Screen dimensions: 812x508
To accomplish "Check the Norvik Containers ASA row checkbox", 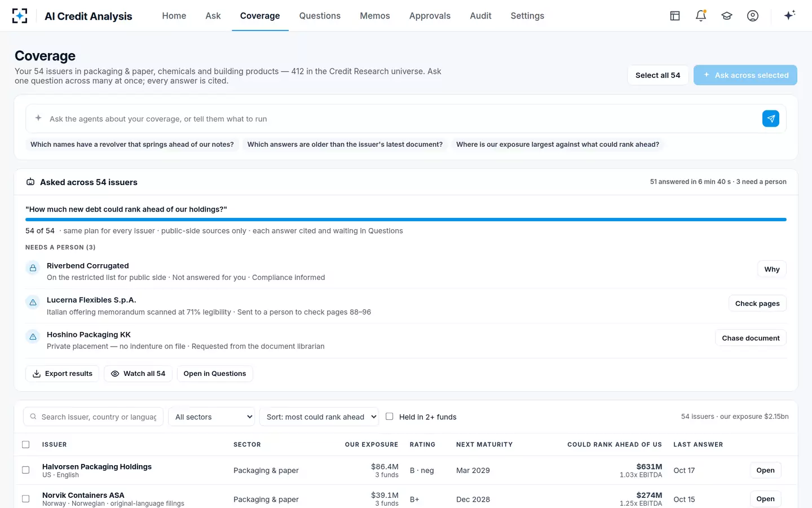I will pos(25,499).
